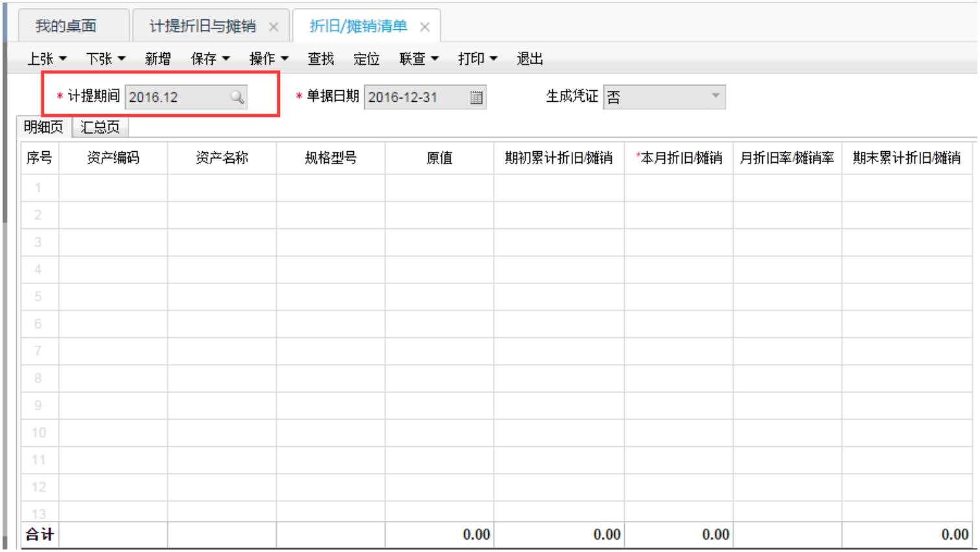Viewport: 980px width, 552px height.
Task: Select the 明细页 tab
Action: pyautogui.click(x=43, y=127)
